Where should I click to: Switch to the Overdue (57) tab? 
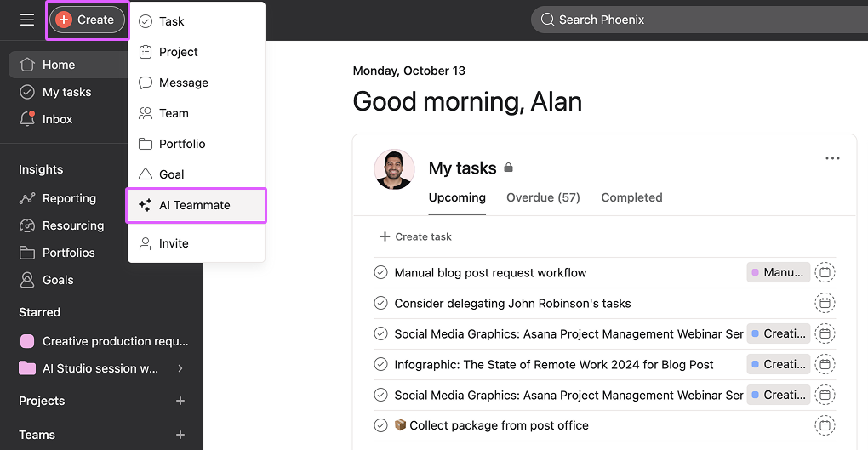[543, 197]
